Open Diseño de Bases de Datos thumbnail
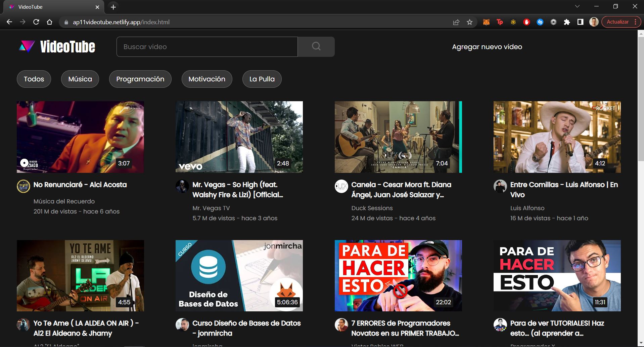Screen dimensions: 644x347 tap(239, 276)
